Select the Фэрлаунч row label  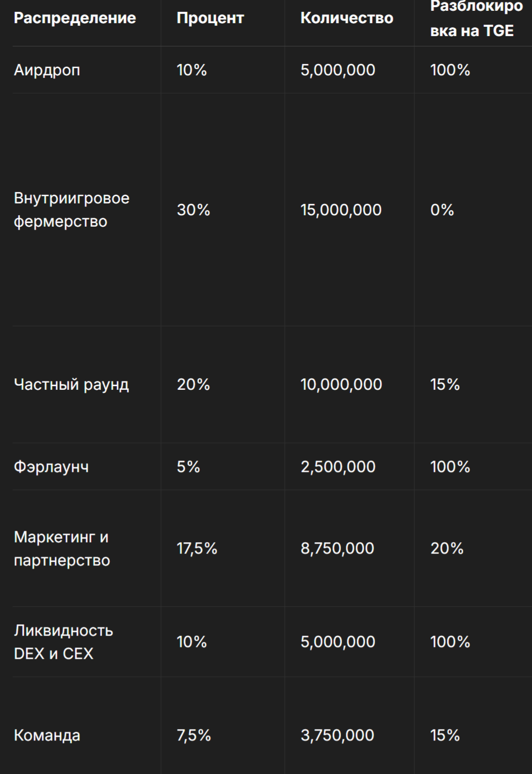coord(51,467)
